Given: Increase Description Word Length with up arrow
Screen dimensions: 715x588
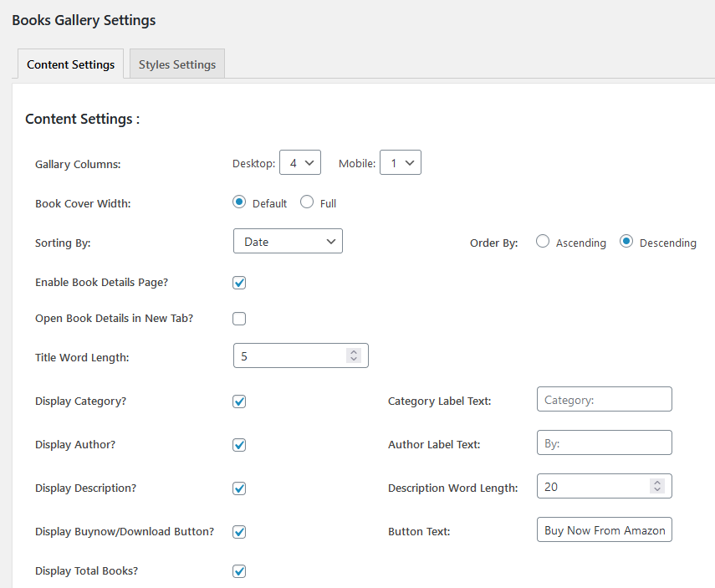Looking at the screenshot, I should 657,482.
